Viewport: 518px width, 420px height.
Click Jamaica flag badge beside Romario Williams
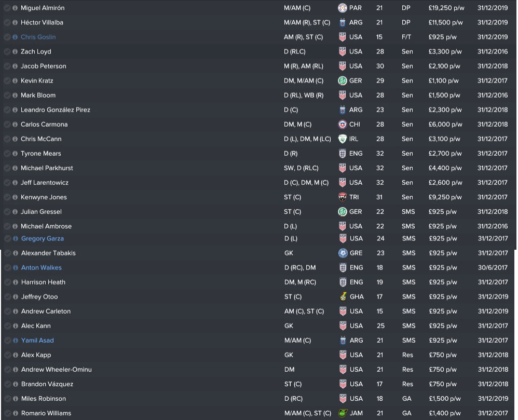[x=343, y=413]
